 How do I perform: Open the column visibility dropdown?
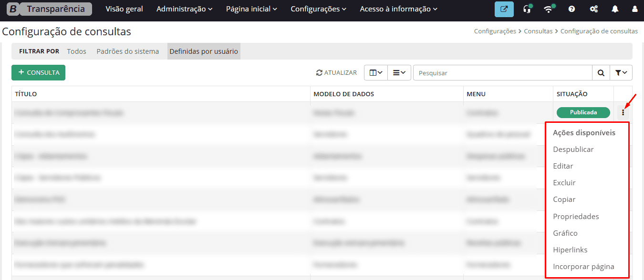[375, 72]
